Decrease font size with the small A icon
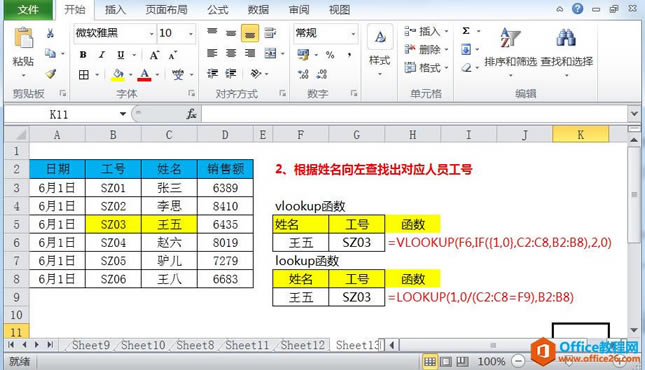This screenshot has width=645, height=370. point(172,55)
